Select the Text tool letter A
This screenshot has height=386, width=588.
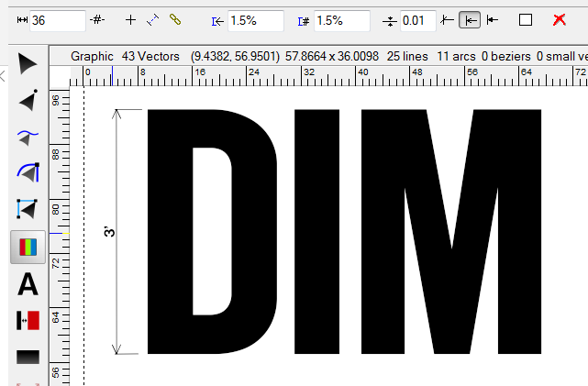[x=28, y=284]
